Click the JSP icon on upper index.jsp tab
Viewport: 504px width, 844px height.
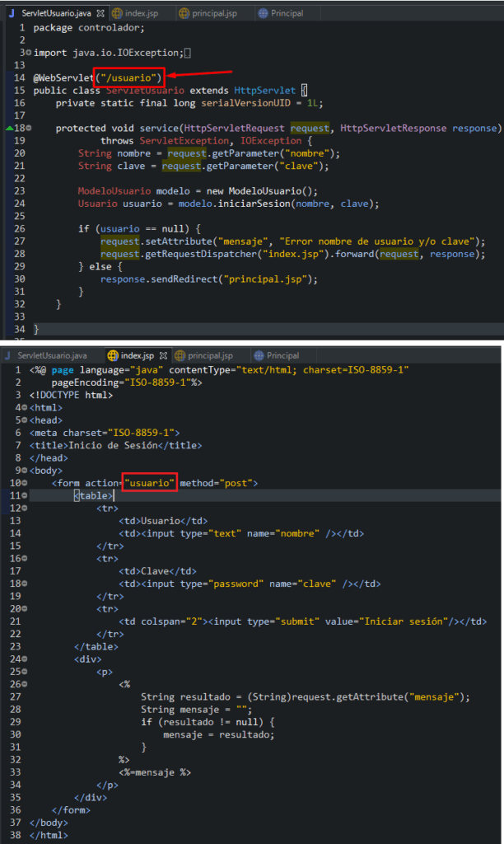tap(117, 13)
